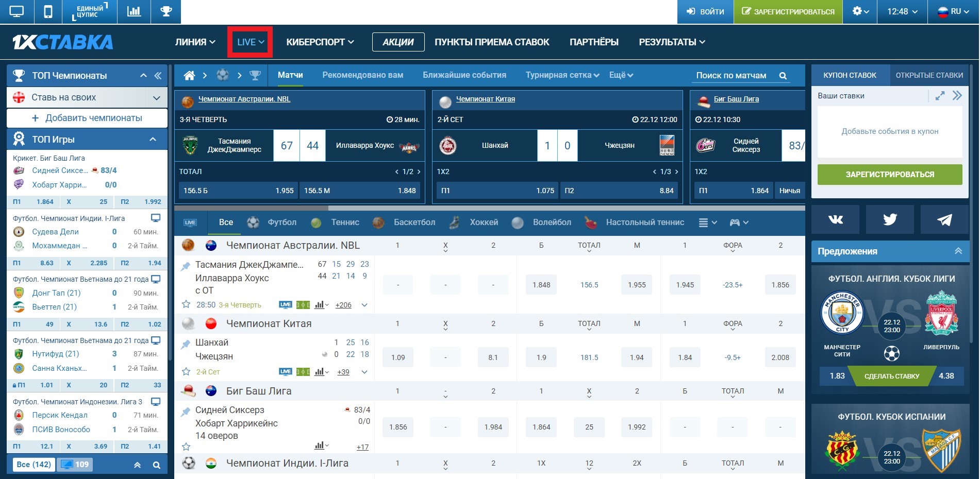
Task: Select the soccer ball breadcrumb icon
Action: [223, 75]
